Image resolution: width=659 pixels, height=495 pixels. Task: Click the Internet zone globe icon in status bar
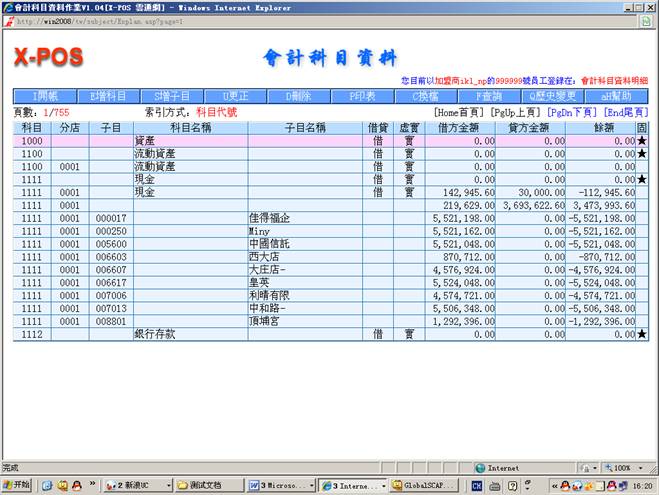[481, 467]
